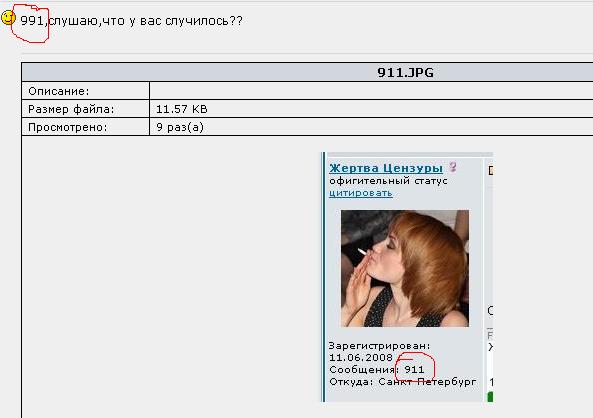
Task: Select the офигительный статус text
Action: tap(388, 180)
